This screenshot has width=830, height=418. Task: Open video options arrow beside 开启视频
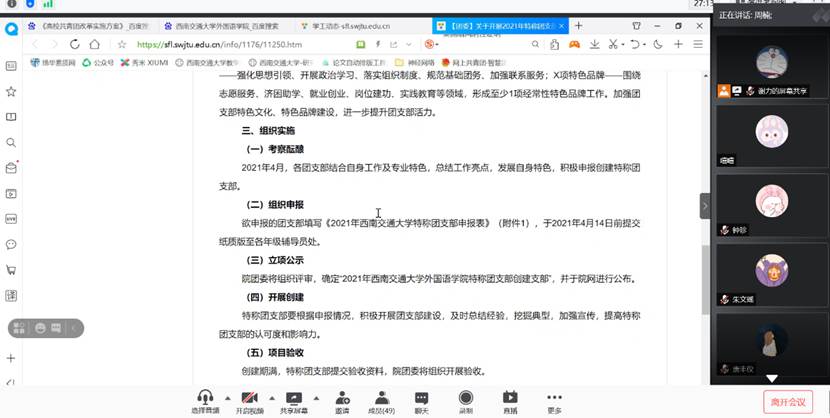(x=272, y=398)
